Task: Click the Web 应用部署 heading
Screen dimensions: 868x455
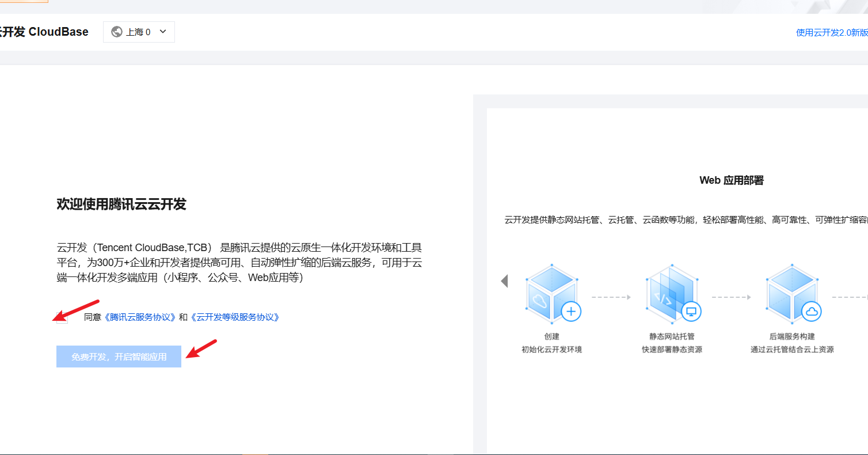Action: [732, 180]
